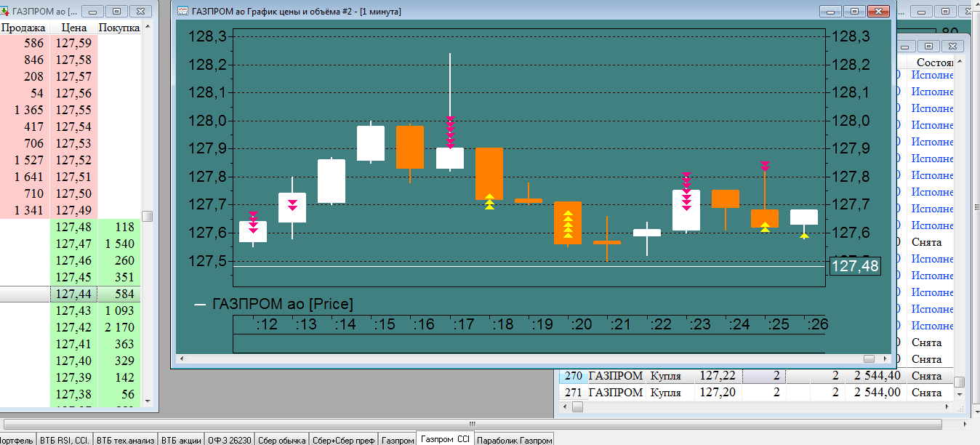Click the white candle at :14
This screenshot has width=980, height=445.
(332, 181)
